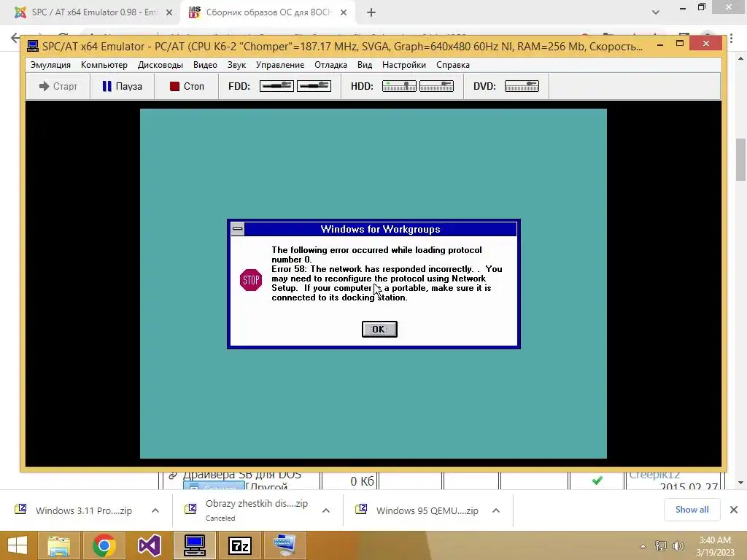
Task: Open the Настройки menu
Action: (403, 65)
